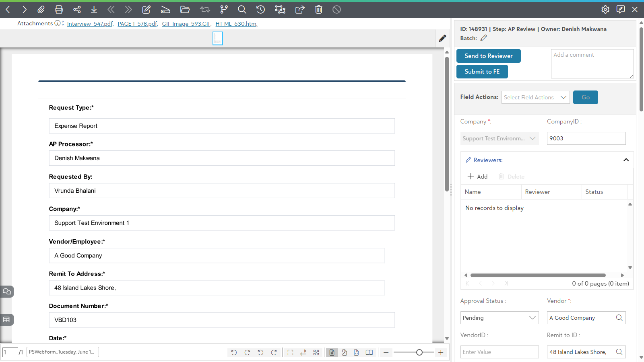Print the document using the printer icon
This screenshot has width=644, height=362.
click(59, 9)
